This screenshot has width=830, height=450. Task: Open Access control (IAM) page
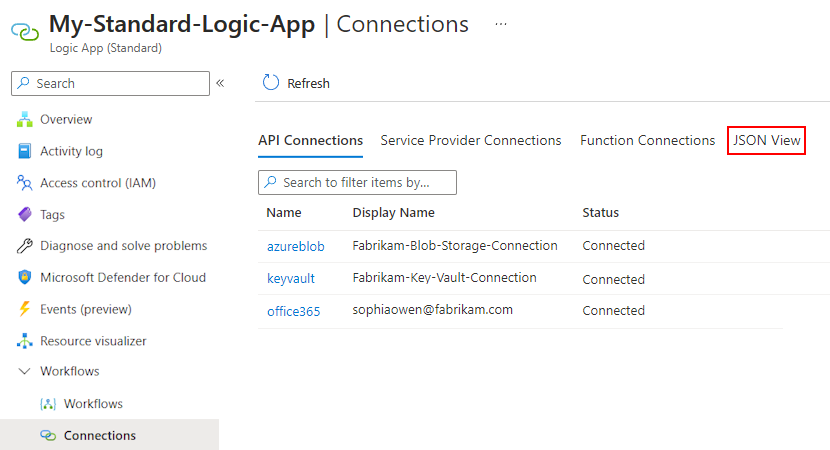pyautogui.click(x=98, y=183)
